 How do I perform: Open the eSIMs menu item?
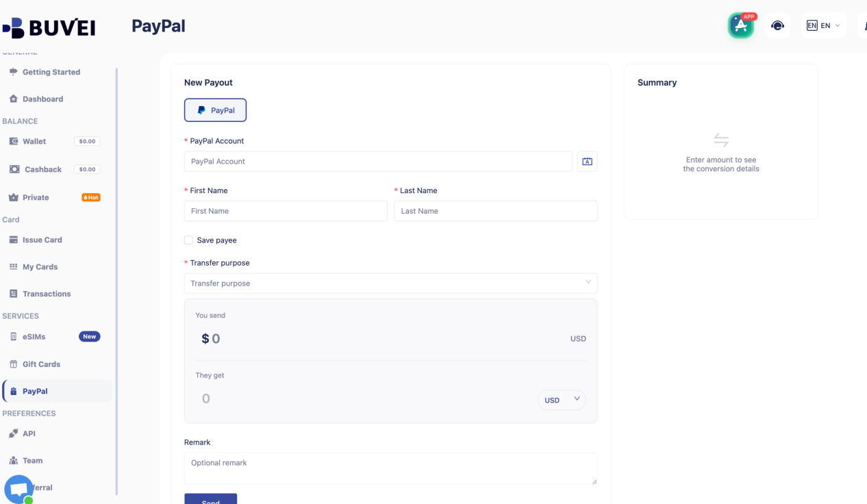pyautogui.click(x=34, y=336)
